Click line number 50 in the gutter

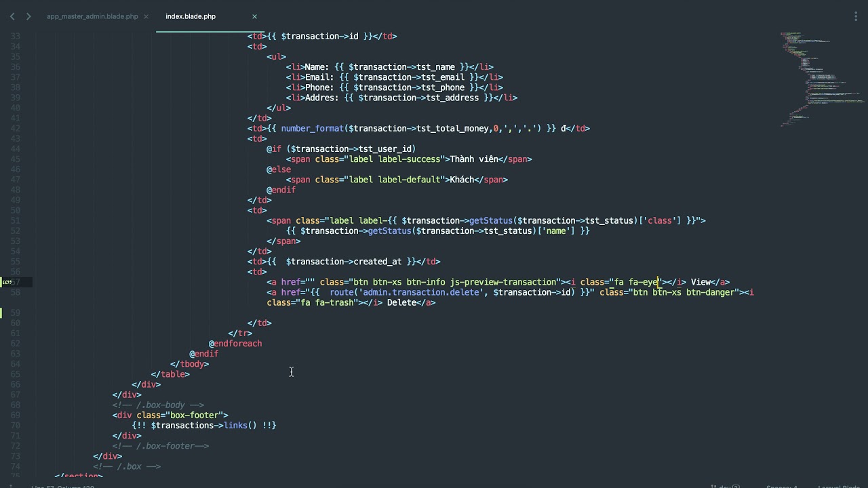coord(16,210)
